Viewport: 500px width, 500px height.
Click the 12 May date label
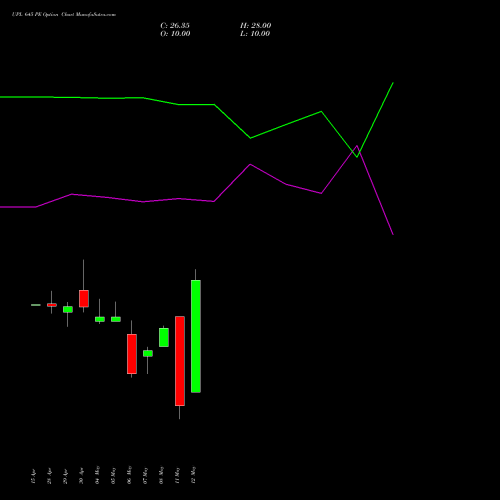click(x=194, y=475)
